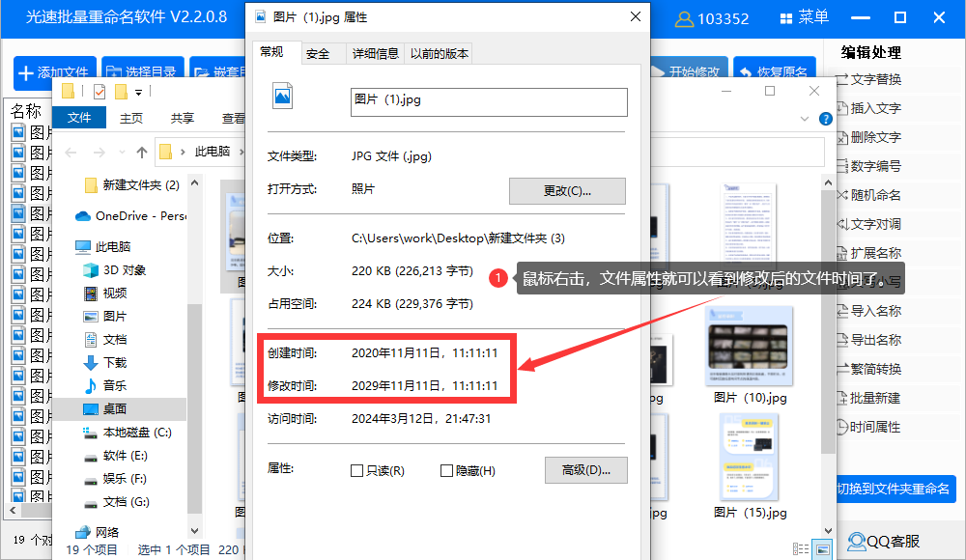
Task: Switch Explorer to details view icon
Action: coord(801,549)
